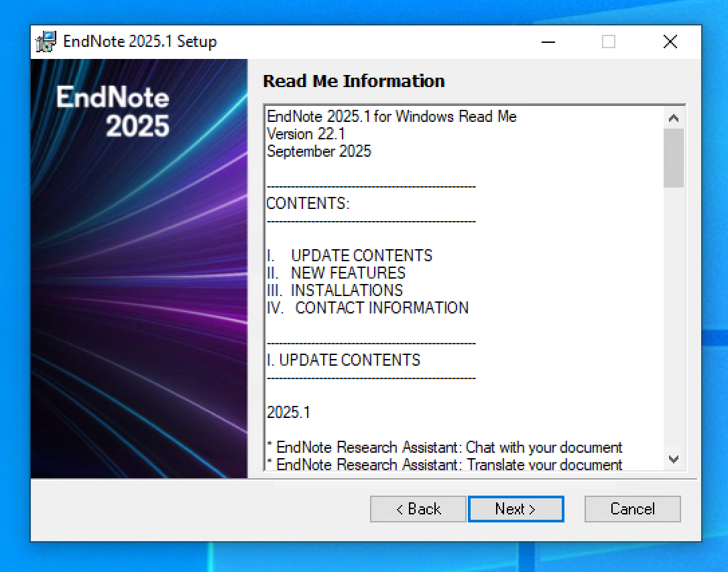Cancel the EndNote installation
This screenshot has width=728, height=572.
coord(632,509)
